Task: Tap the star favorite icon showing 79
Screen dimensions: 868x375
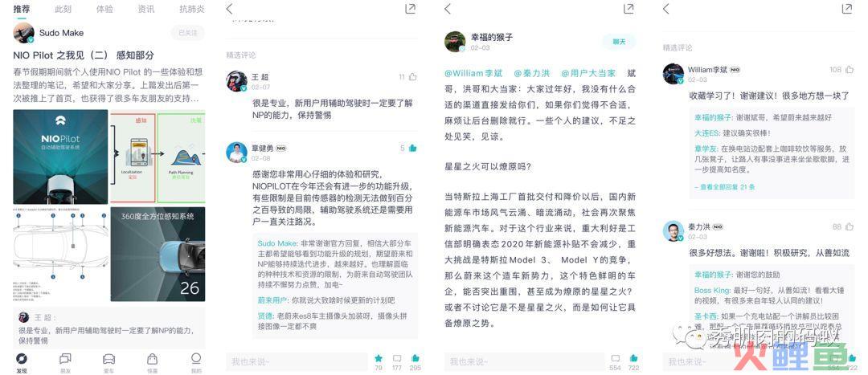Action: [x=379, y=358]
